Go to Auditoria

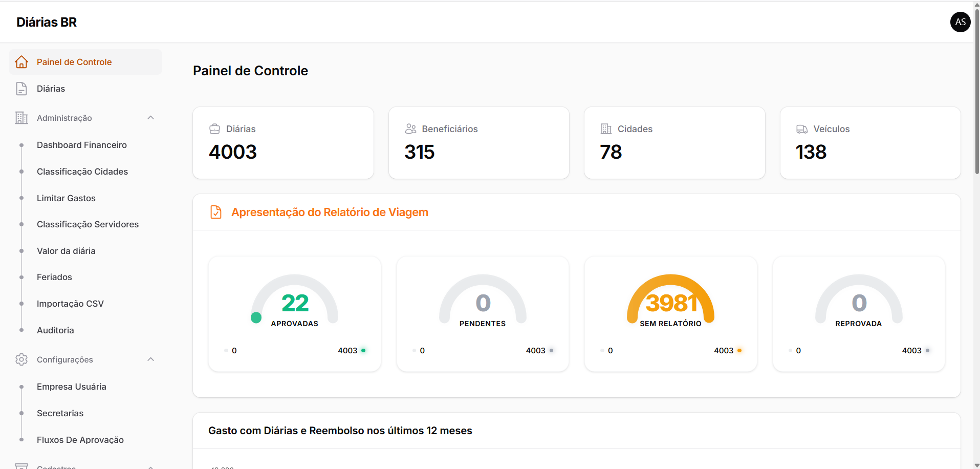pos(55,330)
